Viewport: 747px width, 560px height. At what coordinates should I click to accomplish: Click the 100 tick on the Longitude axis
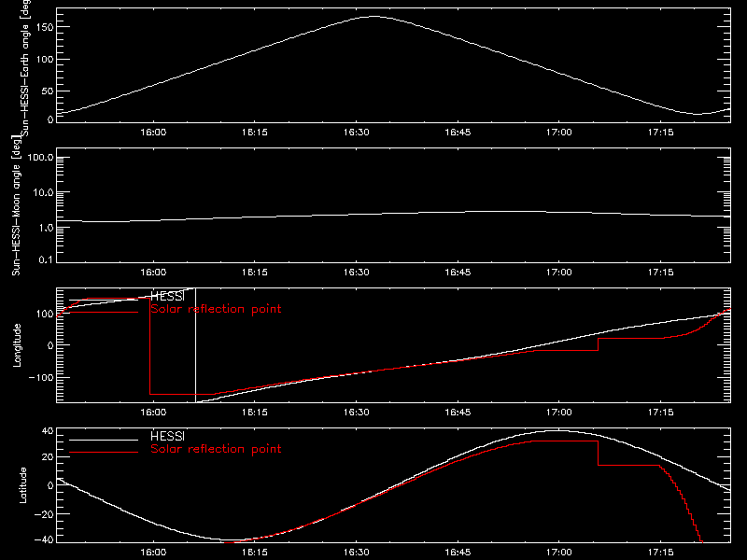(45, 314)
